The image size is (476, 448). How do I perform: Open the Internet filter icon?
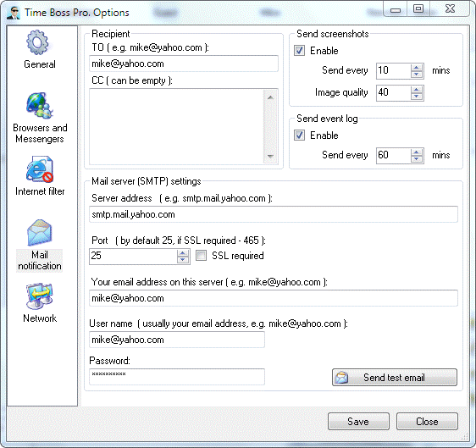coord(40,169)
